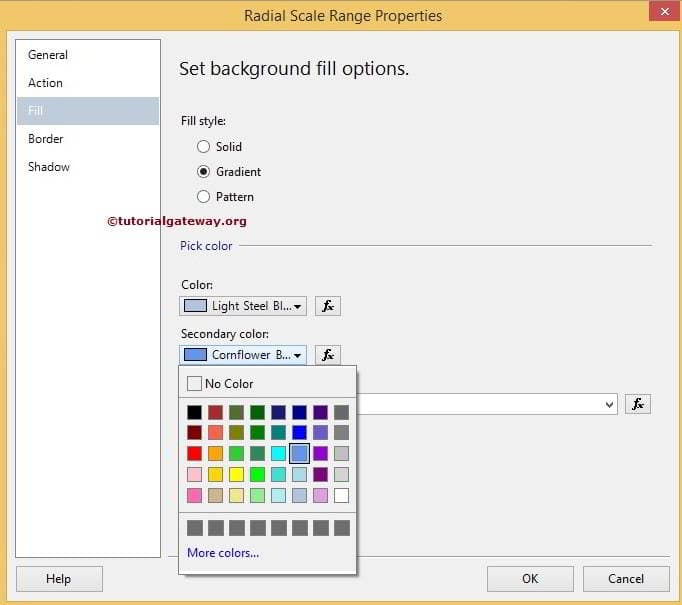Screen dimensions: 682x605
Task: Open the expression editor for Secondary color
Action: [x=328, y=355]
